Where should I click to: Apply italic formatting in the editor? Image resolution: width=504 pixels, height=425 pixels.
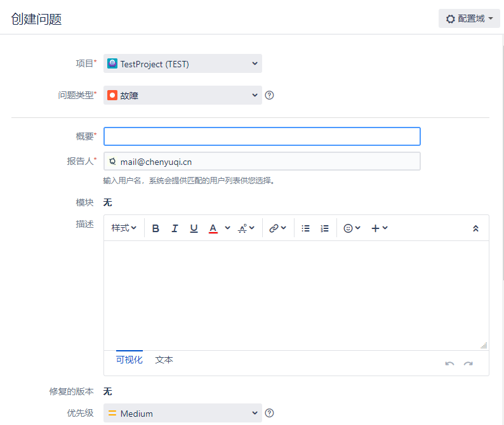[x=175, y=228]
